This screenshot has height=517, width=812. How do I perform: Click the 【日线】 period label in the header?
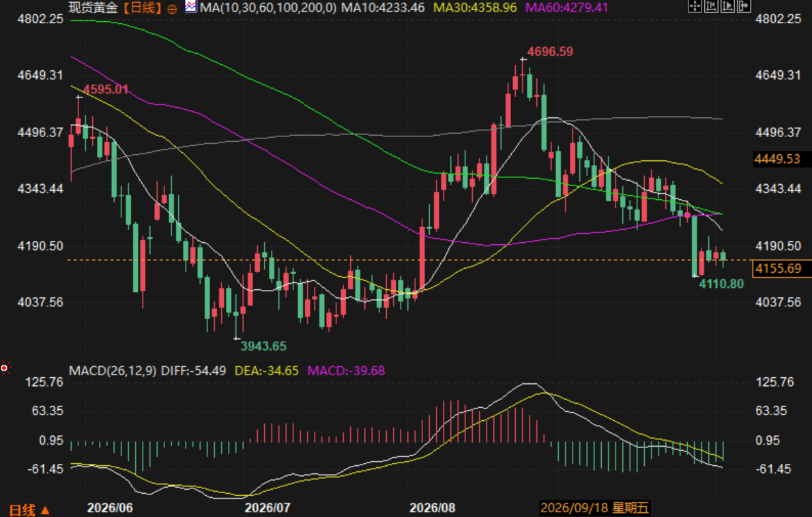[143, 8]
